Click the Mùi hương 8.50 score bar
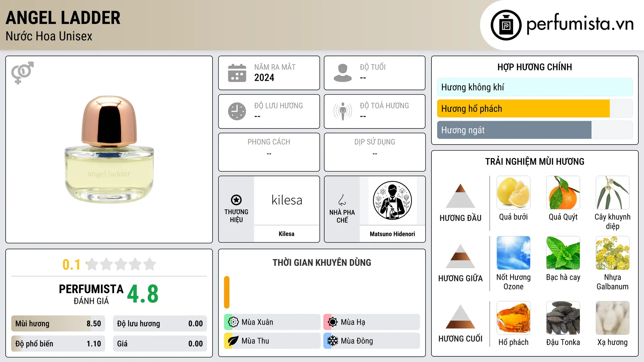644x362 pixels. pyautogui.click(x=58, y=324)
